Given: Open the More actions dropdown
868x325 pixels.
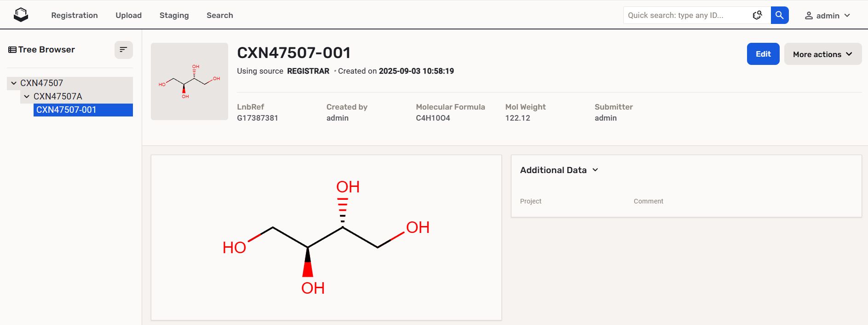Looking at the screenshot, I should tap(822, 54).
